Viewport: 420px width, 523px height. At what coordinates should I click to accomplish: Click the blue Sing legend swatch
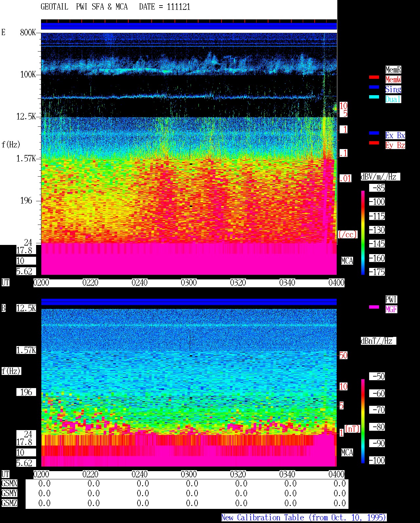click(x=374, y=87)
